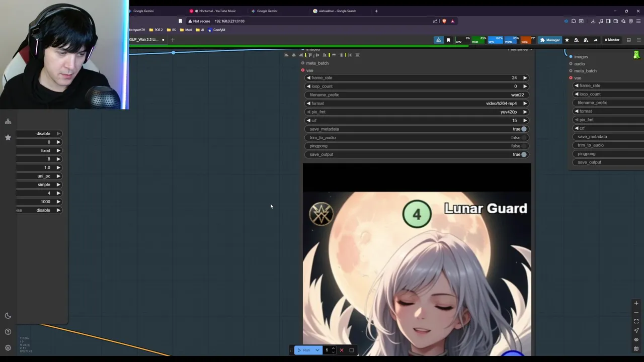Screen dimensions: 644x362
Task: Bookmark this page icon in address bar
Action: click(x=180, y=21)
